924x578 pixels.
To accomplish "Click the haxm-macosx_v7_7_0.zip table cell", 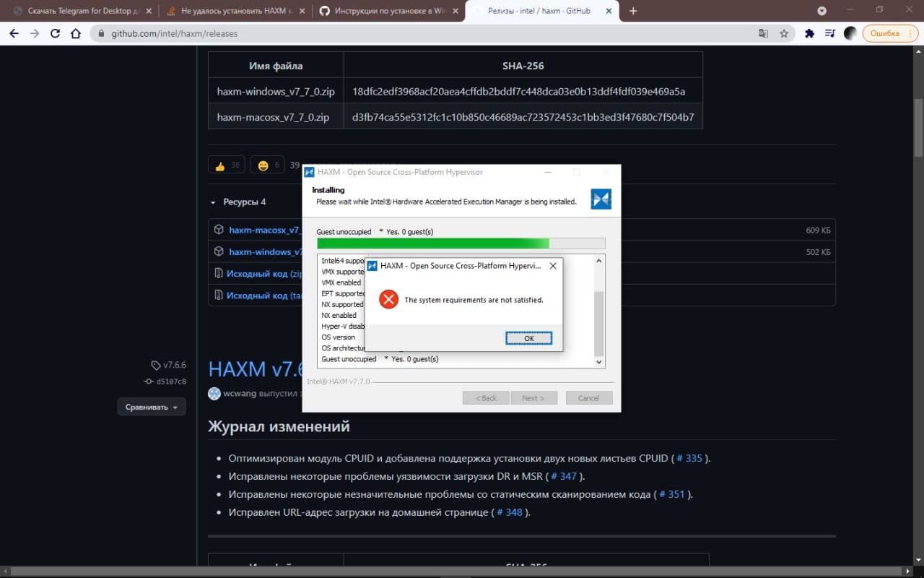I will [x=276, y=117].
